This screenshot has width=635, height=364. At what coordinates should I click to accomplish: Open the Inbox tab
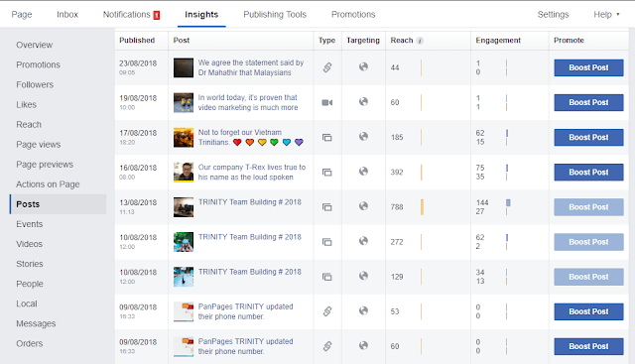coord(67,15)
